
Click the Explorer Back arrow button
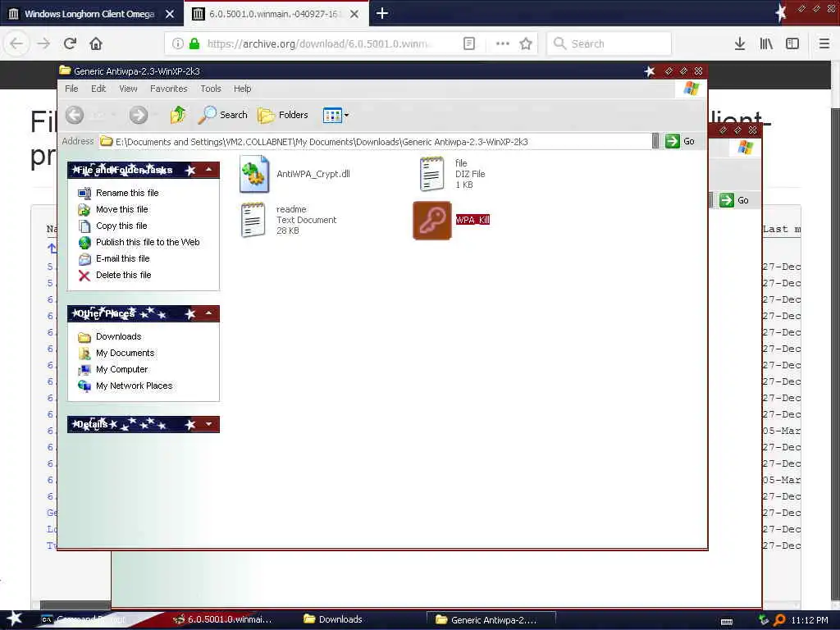(75, 115)
